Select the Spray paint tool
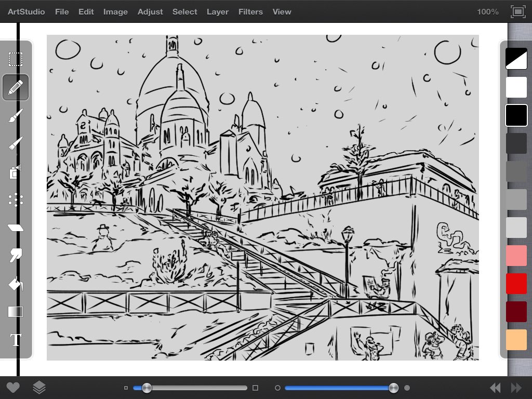The height and width of the screenshot is (399, 532). point(16,172)
